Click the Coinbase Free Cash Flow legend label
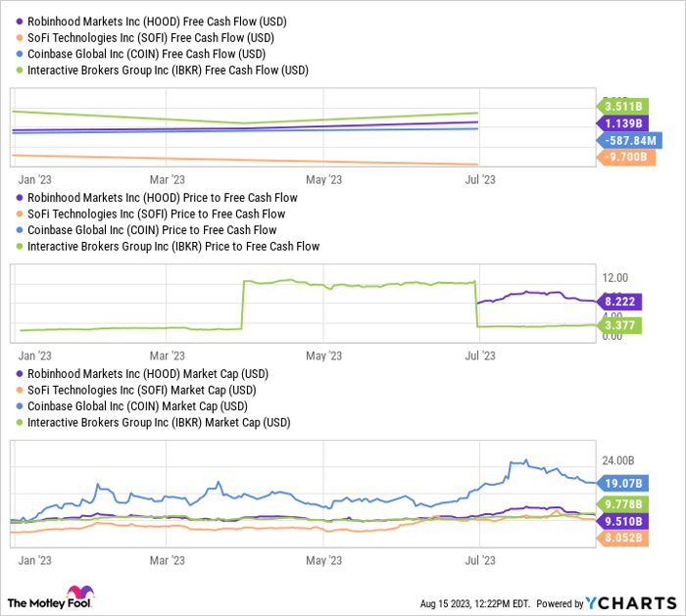The height and width of the screenshot is (616, 686). [147, 54]
